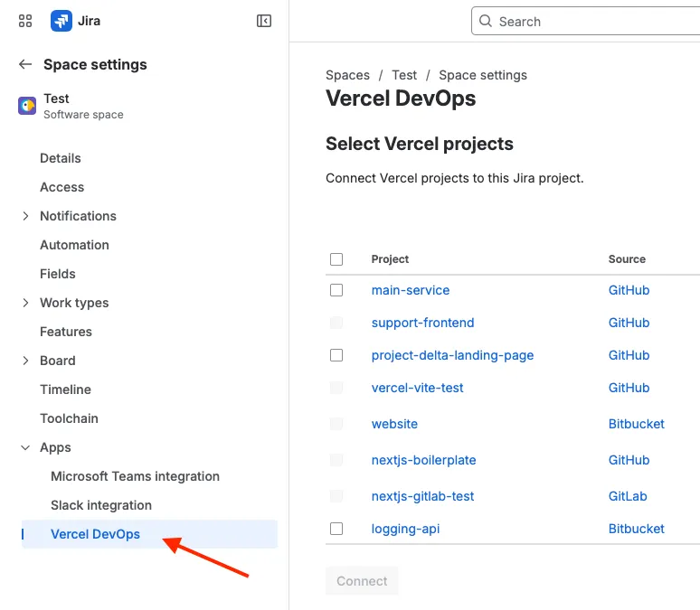Click GitHub source for support-frontend
700x610 pixels.
coord(629,323)
